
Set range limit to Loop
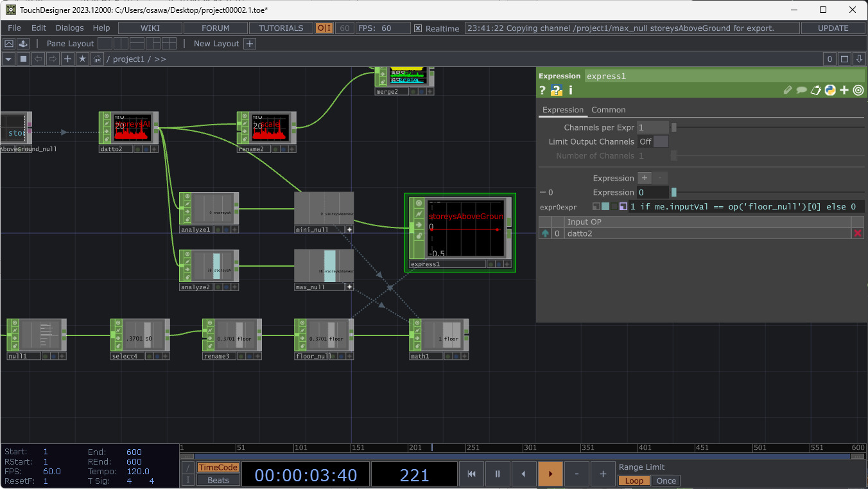(634, 481)
